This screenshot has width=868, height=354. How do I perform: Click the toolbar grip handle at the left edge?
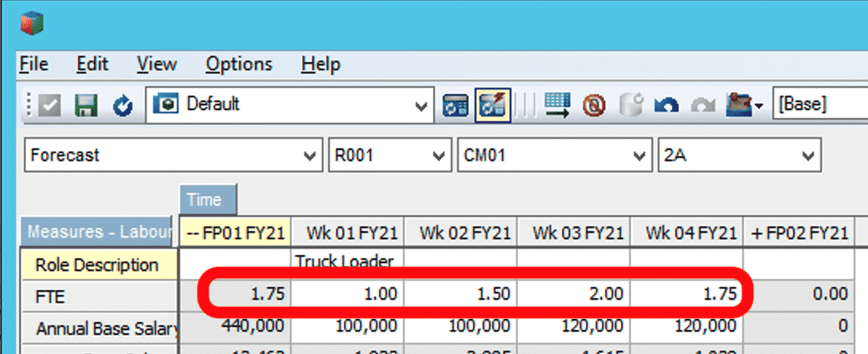click(x=29, y=104)
